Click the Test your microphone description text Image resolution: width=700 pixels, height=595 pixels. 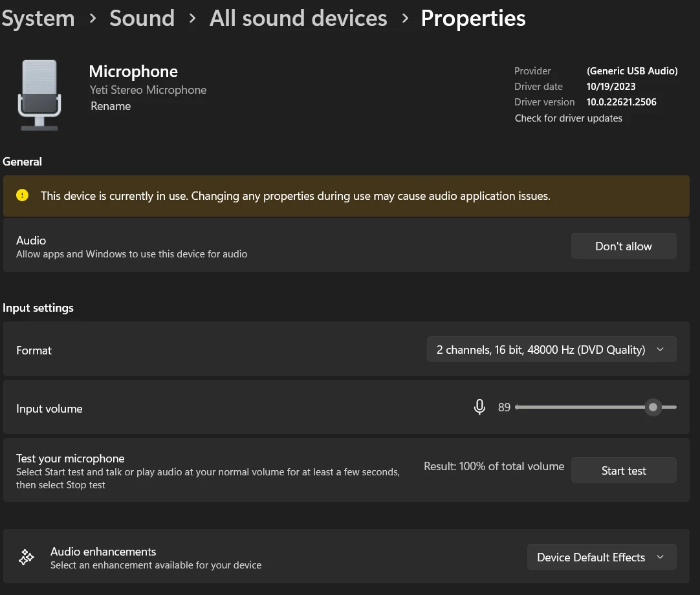point(208,479)
